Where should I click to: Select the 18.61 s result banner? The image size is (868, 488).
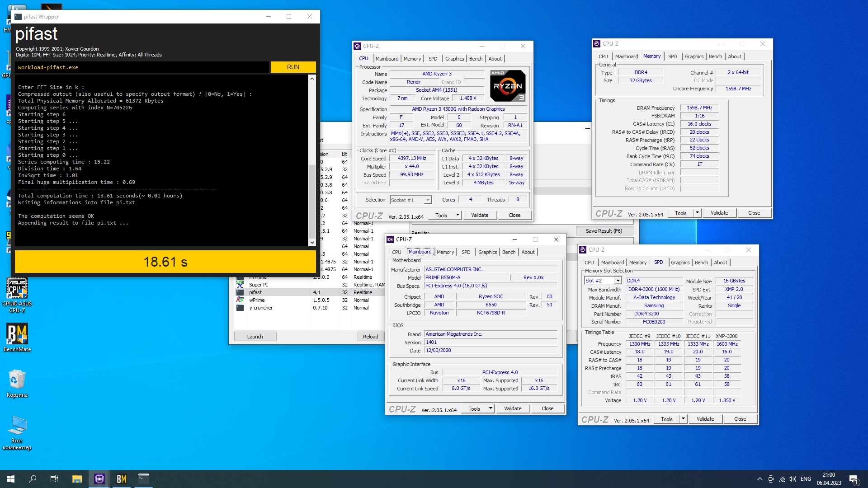click(x=165, y=262)
